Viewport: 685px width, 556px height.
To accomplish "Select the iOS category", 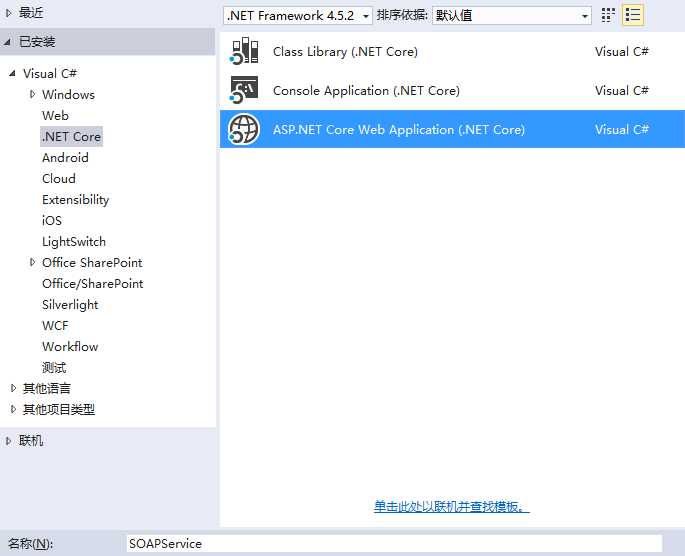I will click(x=52, y=221).
